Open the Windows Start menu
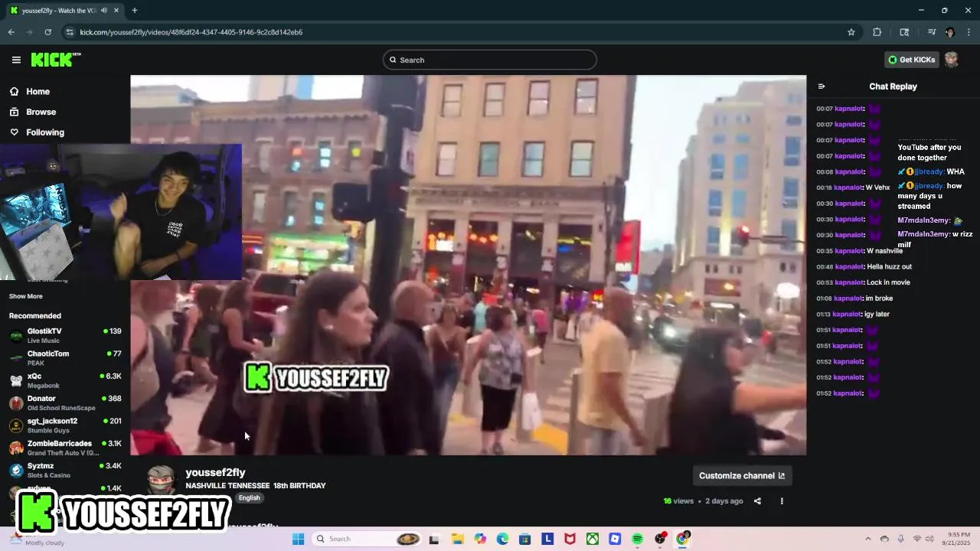This screenshot has width=980, height=551. (x=298, y=539)
